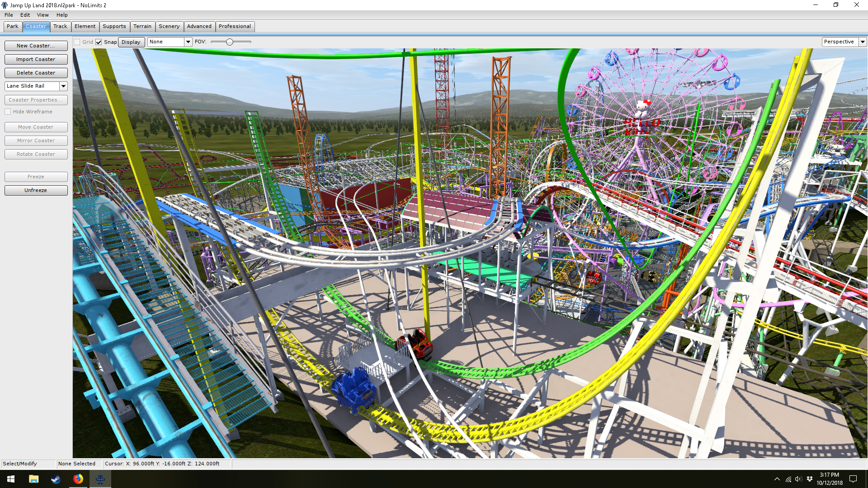Open File Explorer from taskbar
This screenshot has width=868, height=488.
click(x=33, y=479)
